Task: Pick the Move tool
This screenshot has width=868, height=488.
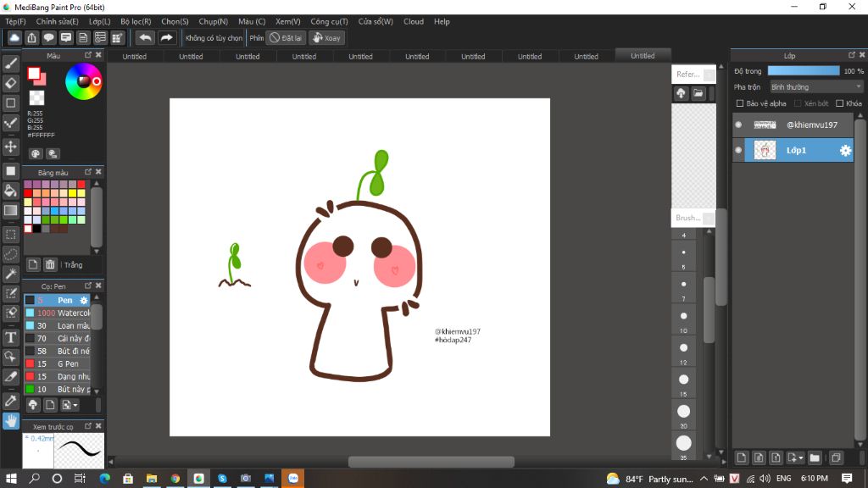Action: pyautogui.click(x=10, y=147)
